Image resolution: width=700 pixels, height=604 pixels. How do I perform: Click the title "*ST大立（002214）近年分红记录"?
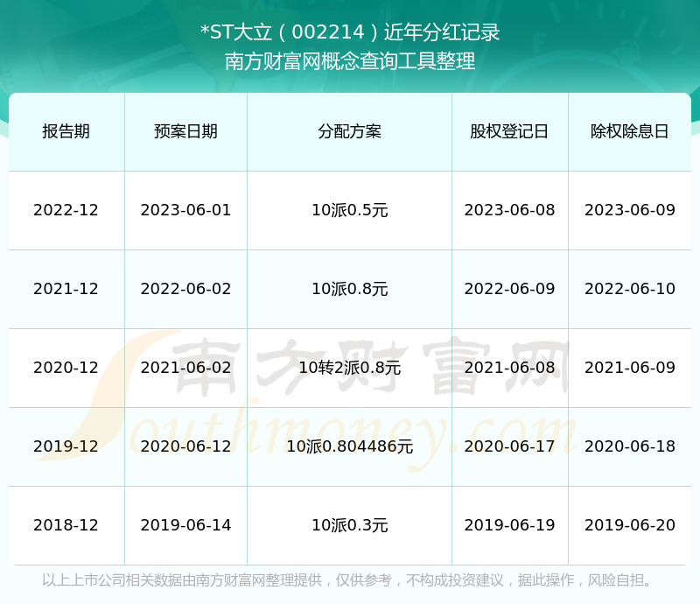(350, 32)
